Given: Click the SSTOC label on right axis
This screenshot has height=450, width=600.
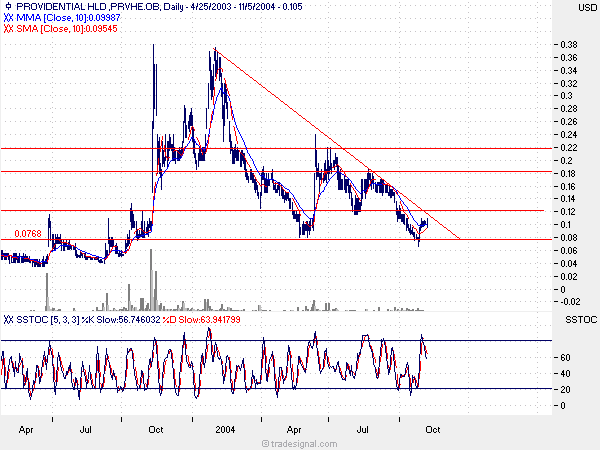Looking at the screenshot, I should point(581,319).
